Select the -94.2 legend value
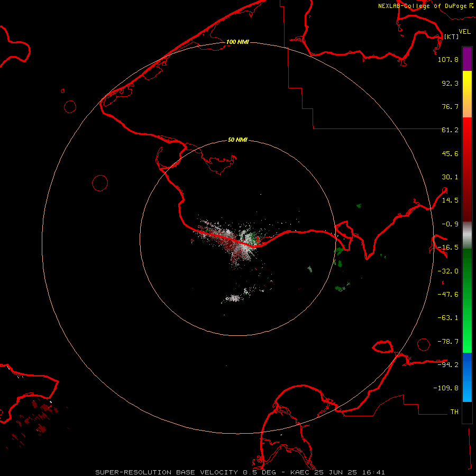 tap(448, 364)
